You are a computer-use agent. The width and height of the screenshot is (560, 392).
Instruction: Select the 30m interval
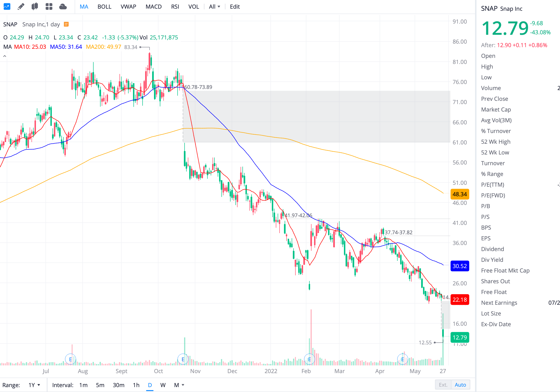pos(119,385)
